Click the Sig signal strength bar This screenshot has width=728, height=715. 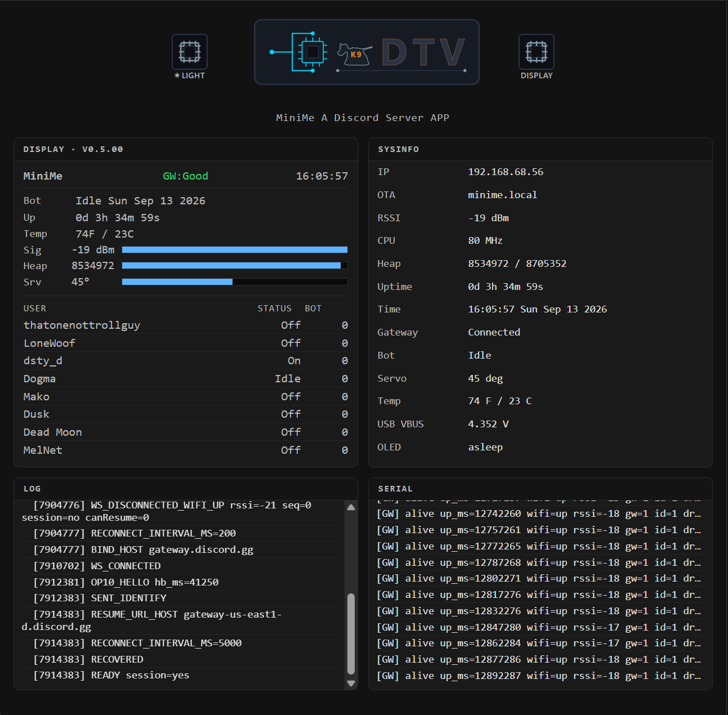click(x=235, y=249)
